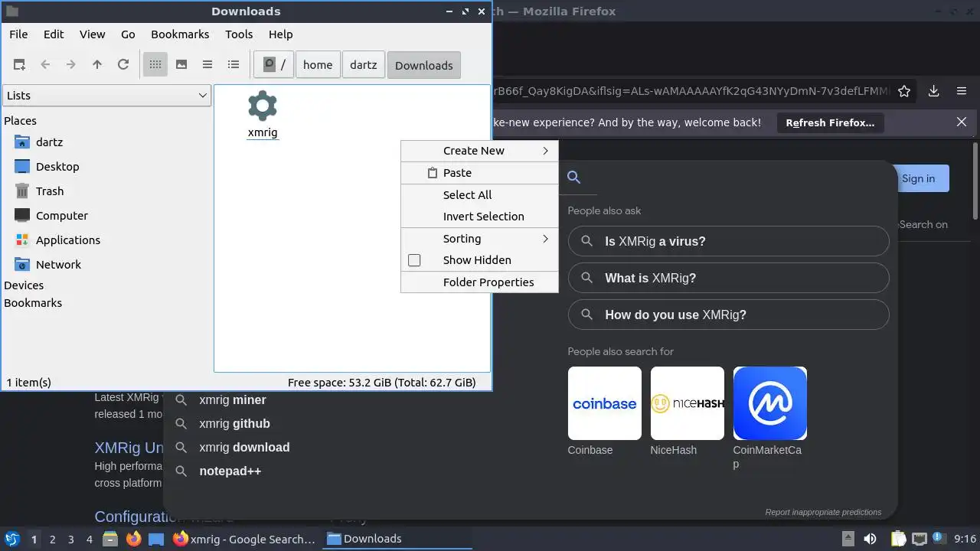Open the Firefox downloads panel arrow

click(934, 91)
